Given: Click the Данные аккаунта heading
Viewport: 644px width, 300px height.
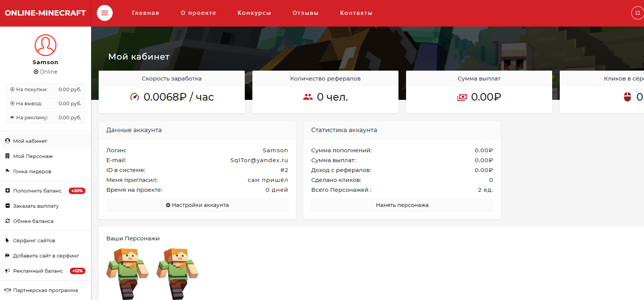Looking at the screenshot, I should [x=134, y=130].
